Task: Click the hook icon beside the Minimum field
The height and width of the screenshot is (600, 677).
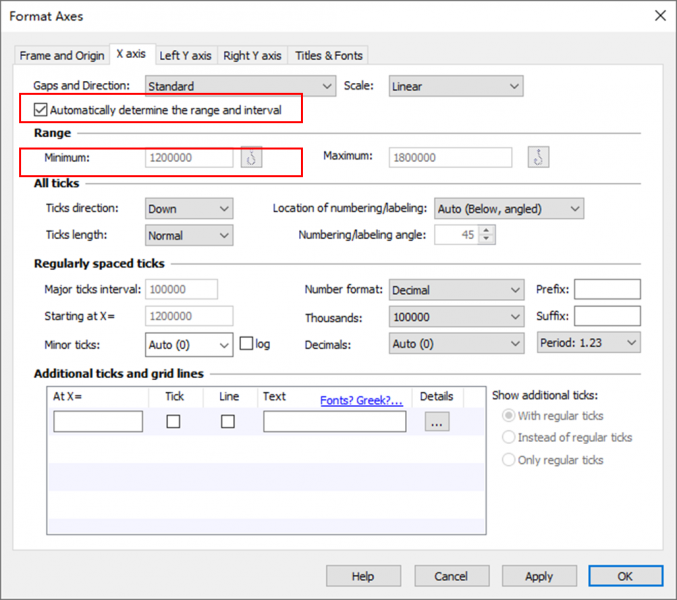Action: [x=251, y=157]
